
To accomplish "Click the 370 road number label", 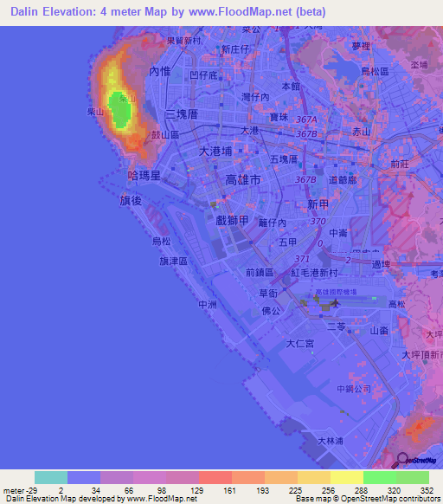I will pos(318,221).
